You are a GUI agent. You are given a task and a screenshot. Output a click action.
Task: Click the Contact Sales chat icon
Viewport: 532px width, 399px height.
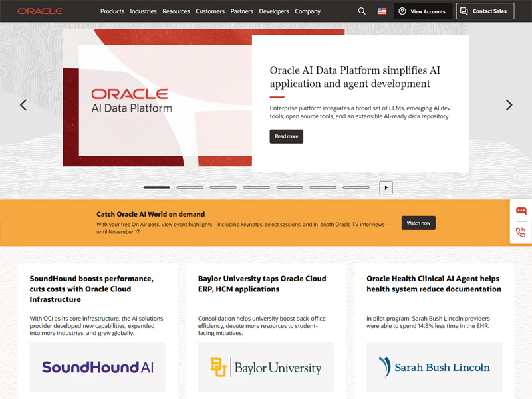(464, 11)
